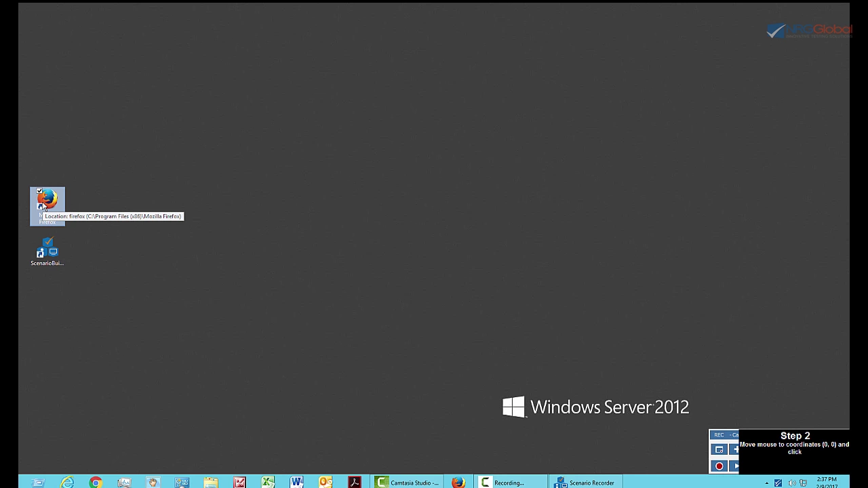Launch Google Chrome from the taskbar
Viewport: 868px width, 488px height.
point(96,483)
